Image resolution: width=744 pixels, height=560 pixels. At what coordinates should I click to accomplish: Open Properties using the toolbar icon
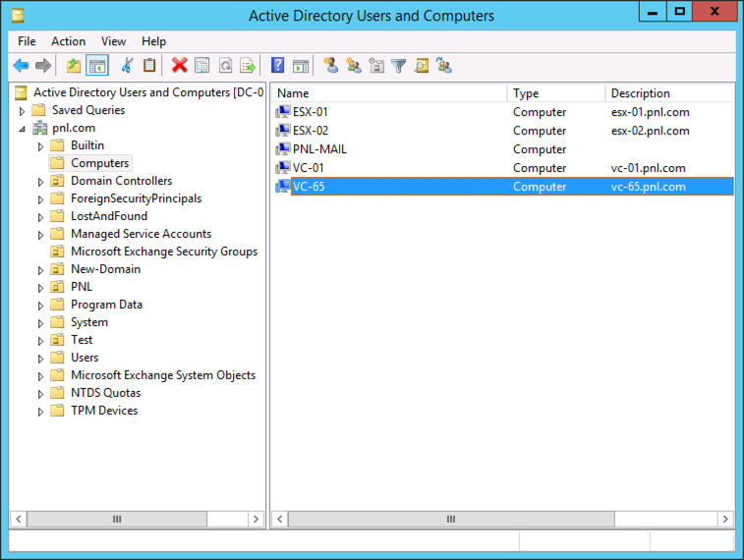point(202,66)
